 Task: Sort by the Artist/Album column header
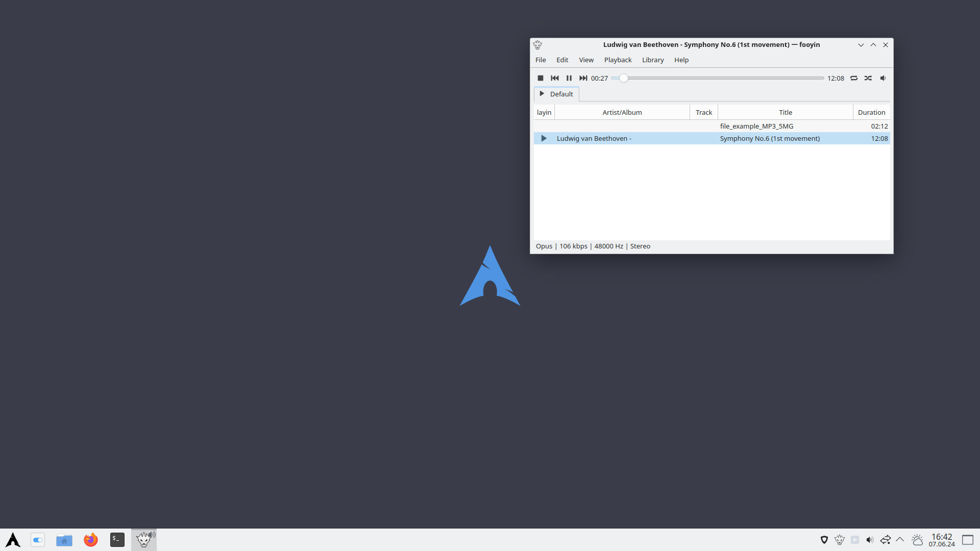click(622, 112)
